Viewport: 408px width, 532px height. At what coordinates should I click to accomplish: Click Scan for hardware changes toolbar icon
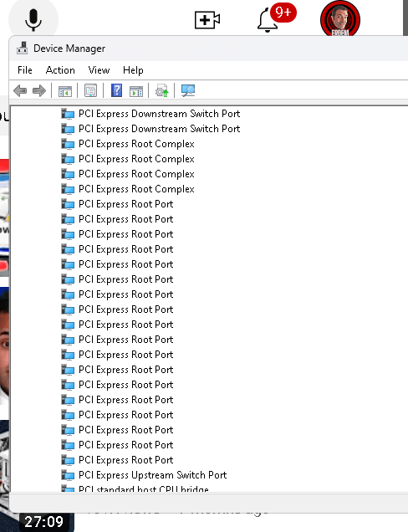[x=188, y=90]
